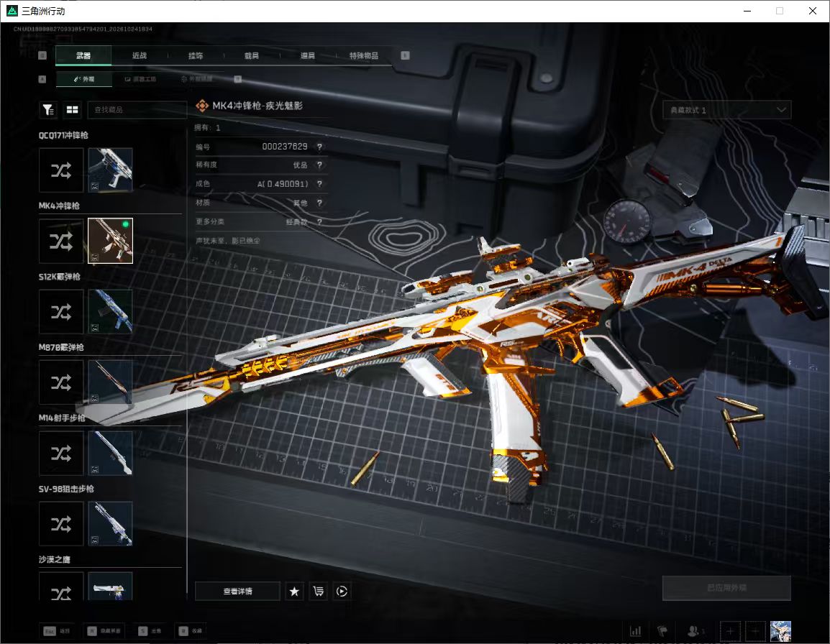This screenshot has height=644, width=830.
Task: Switch to the 武器 tab
Action: (x=83, y=55)
